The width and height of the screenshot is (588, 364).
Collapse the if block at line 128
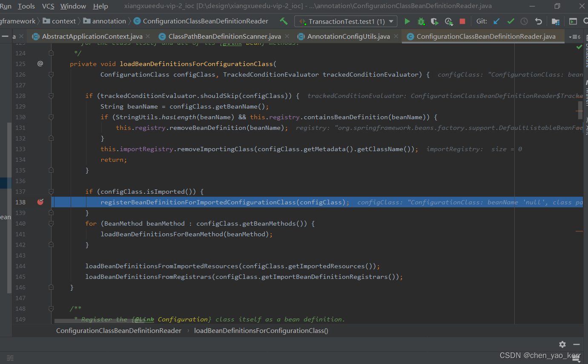point(51,95)
